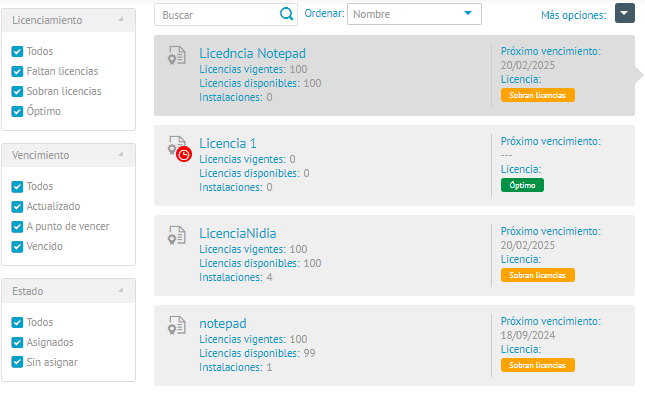Click the license icon beside Licencia 1
645x395 pixels.
177,145
